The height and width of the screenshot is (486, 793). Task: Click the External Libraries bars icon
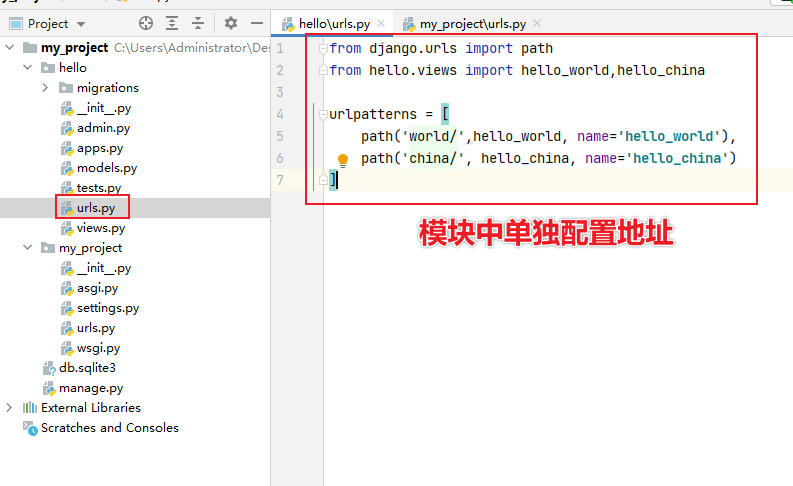[x=30, y=408]
